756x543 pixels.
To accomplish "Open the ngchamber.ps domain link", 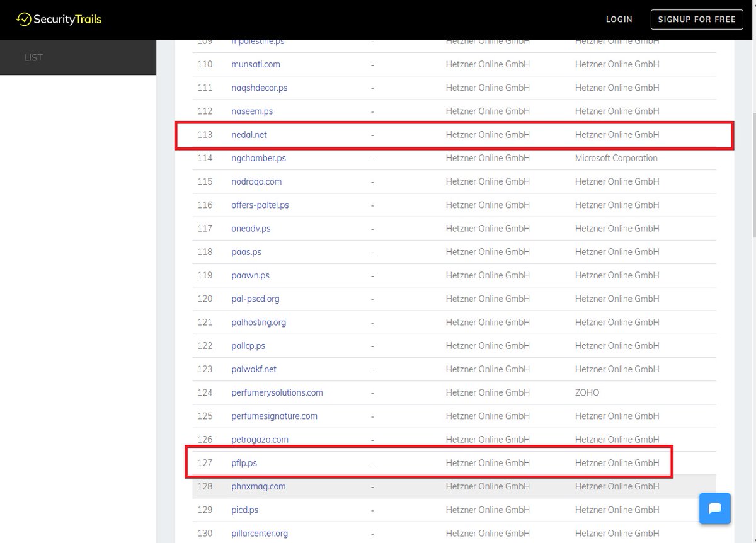I will (258, 158).
